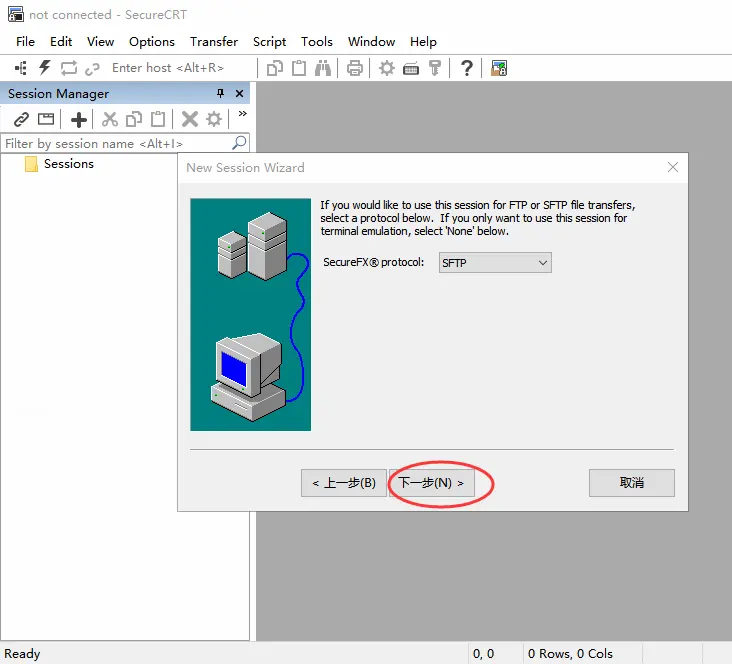Click the Paste icon in Session Manager
This screenshot has width=732, height=664.
click(158, 119)
